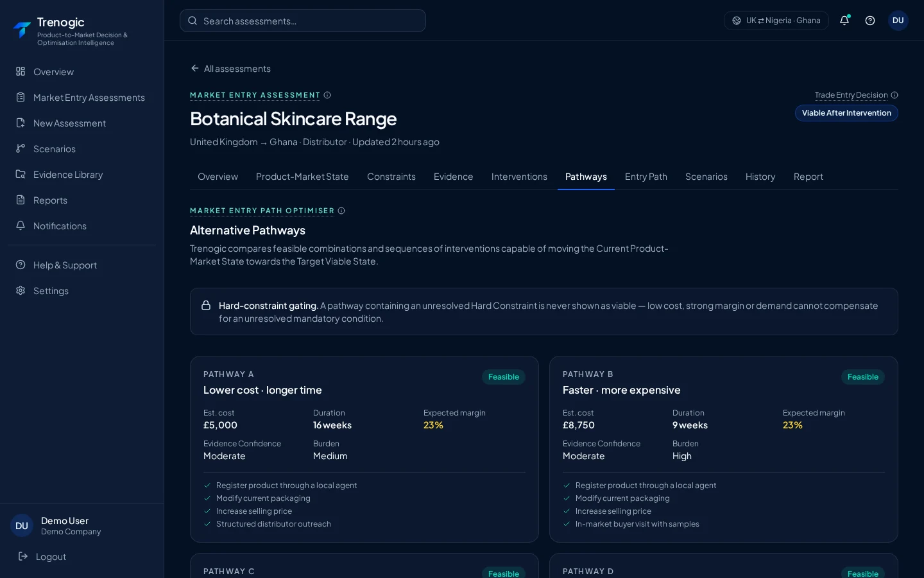Switch to the History tab
This screenshot has width=924, height=578.
760,177
